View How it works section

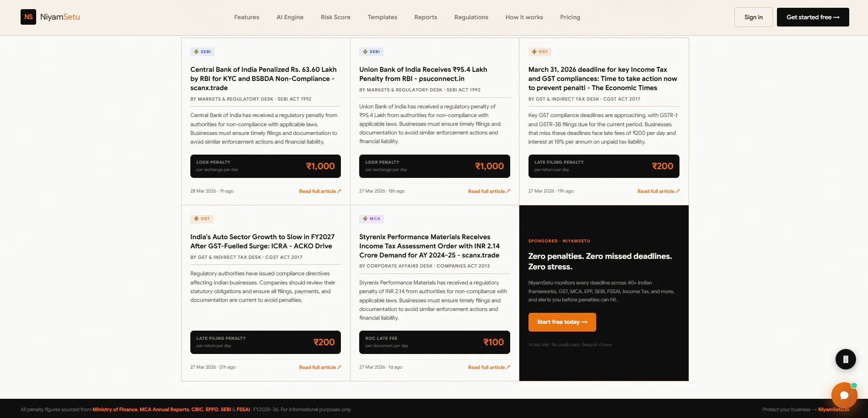[524, 17]
